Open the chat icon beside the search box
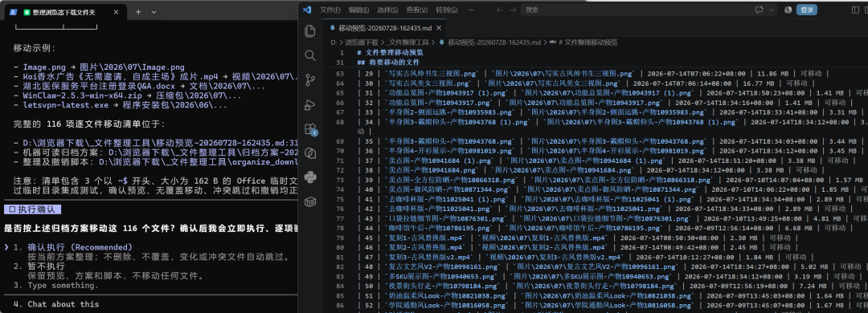 click(x=759, y=10)
